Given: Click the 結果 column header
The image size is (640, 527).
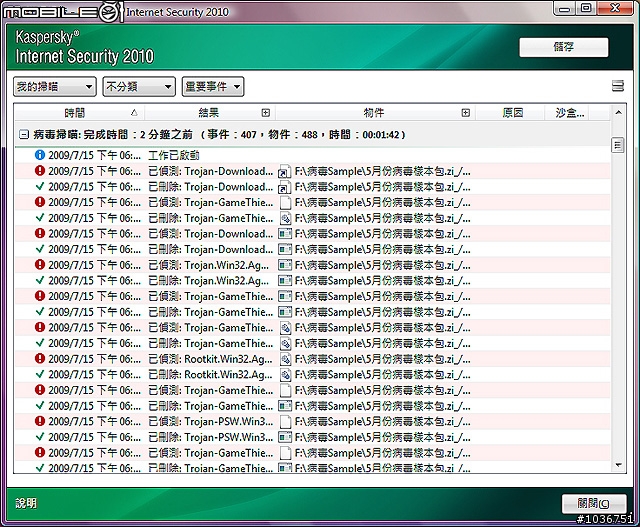Looking at the screenshot, I should (x=210, y=113).
